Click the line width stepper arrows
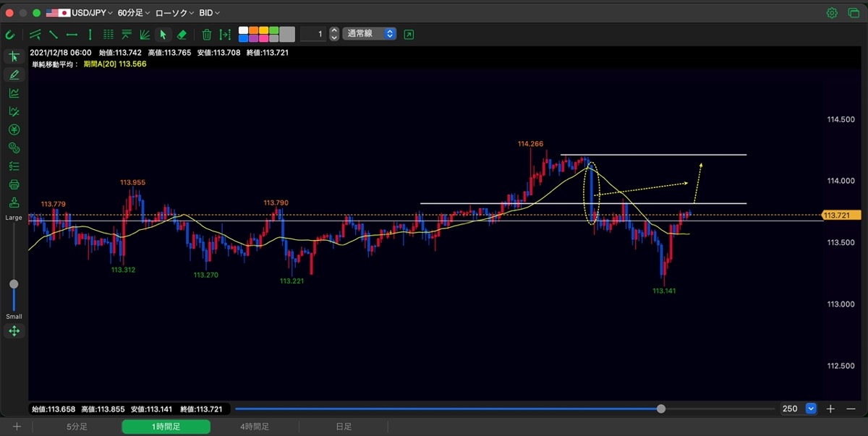 (x=333, y=34)
